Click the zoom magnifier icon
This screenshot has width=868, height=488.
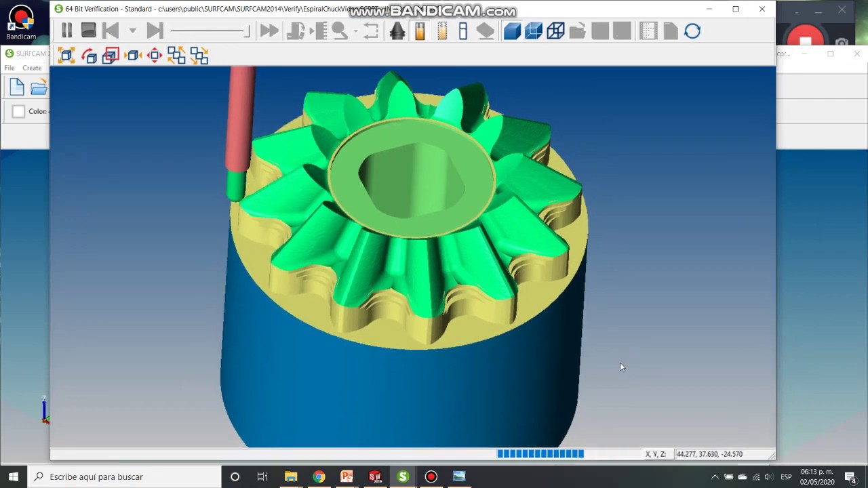tap(339, 30)
